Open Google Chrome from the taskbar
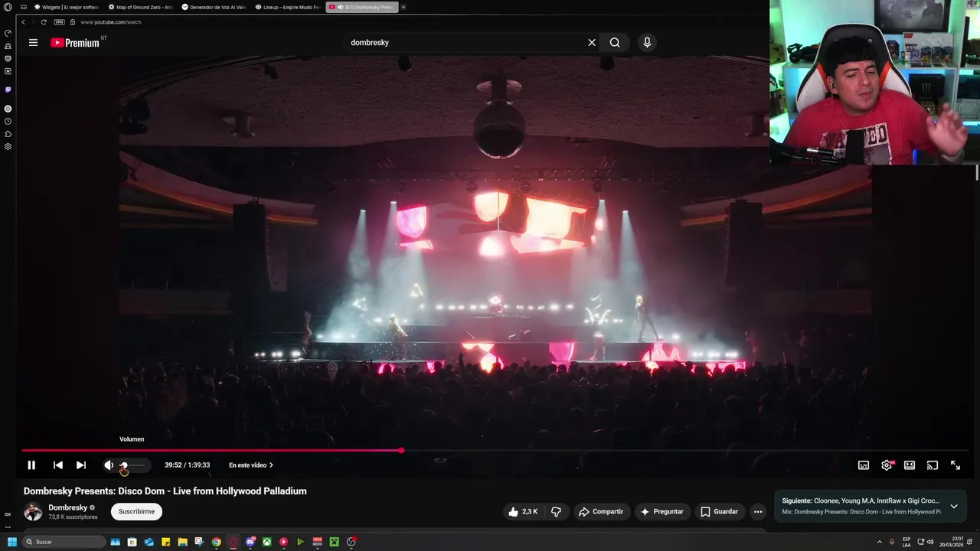The image size is (980, 551). [217, 542]
